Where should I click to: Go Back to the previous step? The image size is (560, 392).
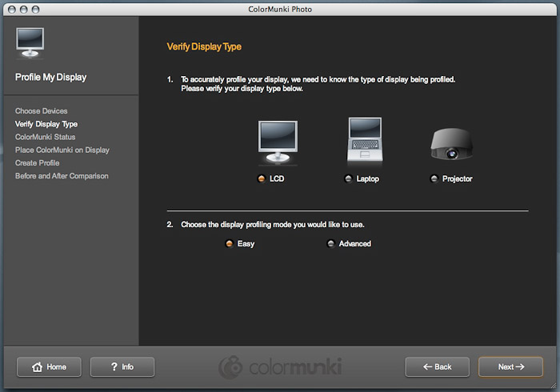tap(437, 367)
